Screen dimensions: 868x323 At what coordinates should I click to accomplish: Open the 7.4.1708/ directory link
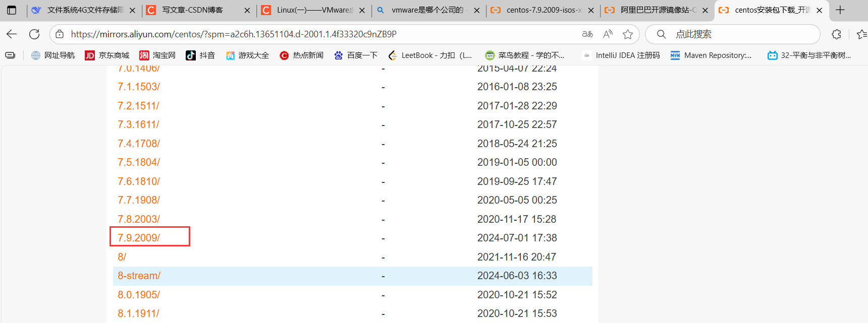[x=139, y=144]
